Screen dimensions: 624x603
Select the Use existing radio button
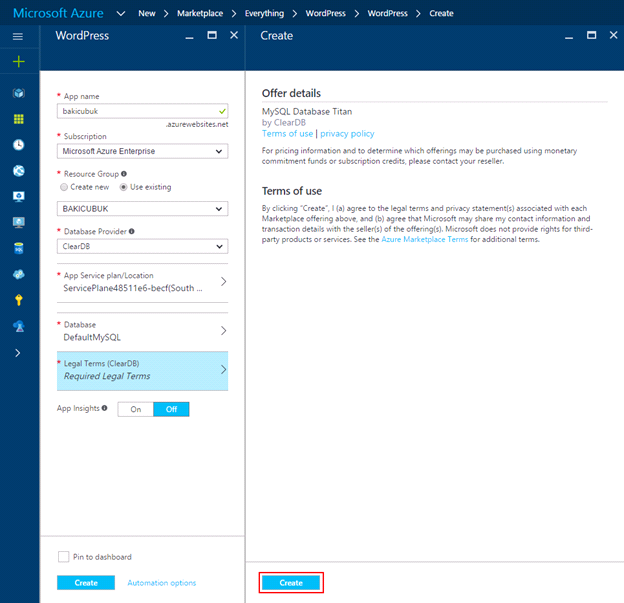(x=123, y=187)
